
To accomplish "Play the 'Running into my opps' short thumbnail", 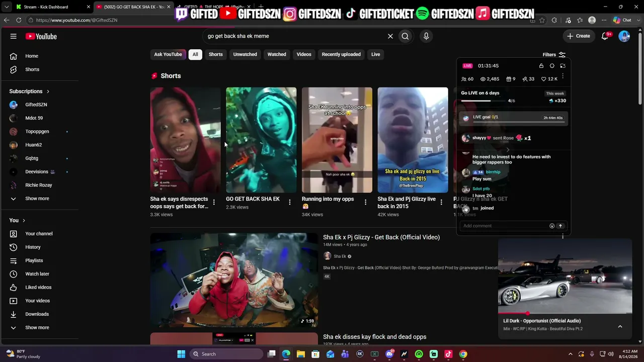I will pyautogui.click(x=337, y=140).
